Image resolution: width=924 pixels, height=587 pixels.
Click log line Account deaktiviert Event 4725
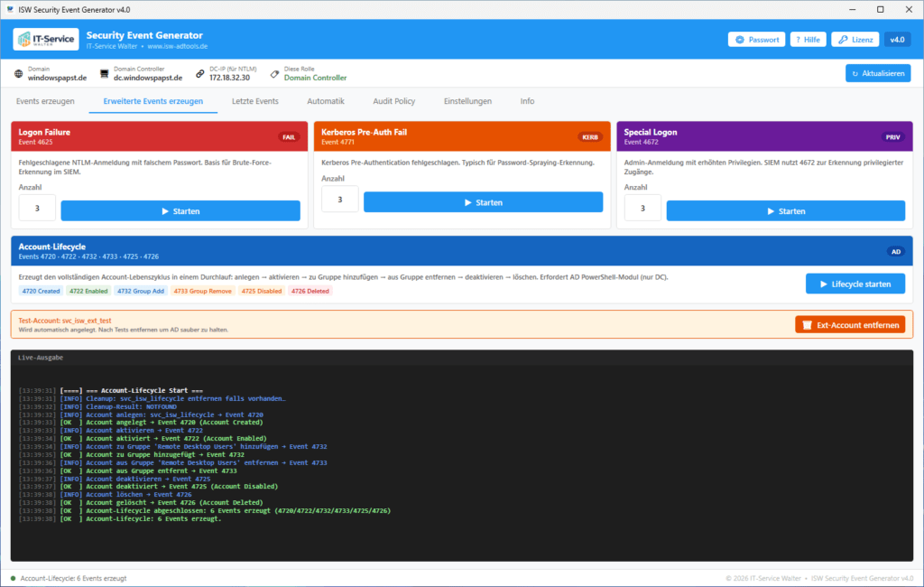coord(149,487)
